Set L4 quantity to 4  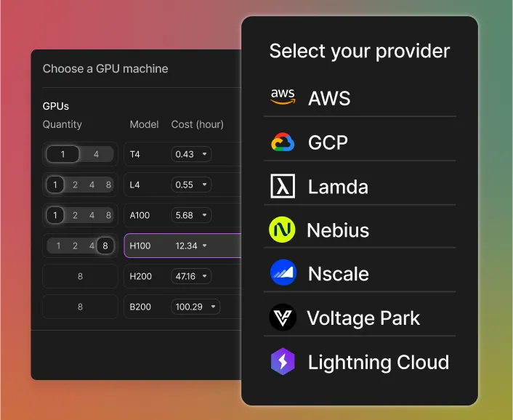coord(92,185)
